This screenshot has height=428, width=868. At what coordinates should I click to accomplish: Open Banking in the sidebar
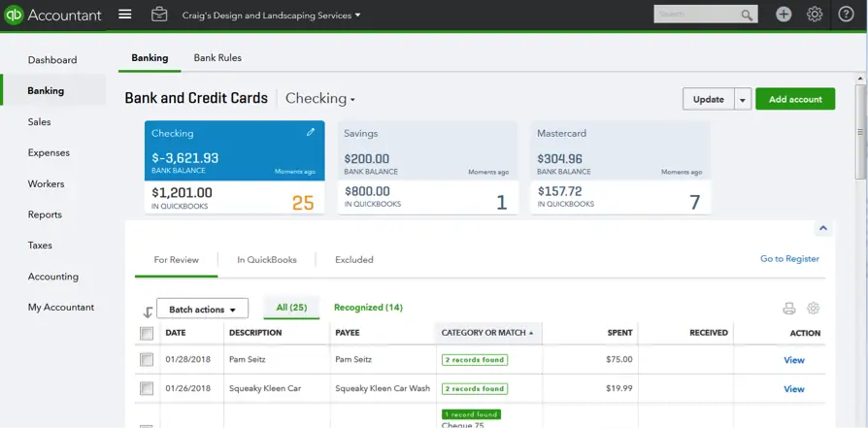(52, 91)
